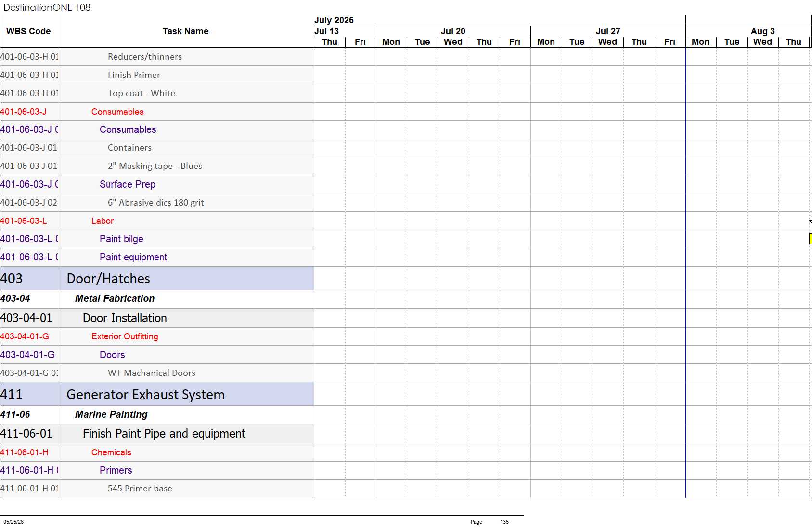Select 6" Abrasive dics 180 grit
The width and height of the screenshot is (812, 528).
[156, 203]
